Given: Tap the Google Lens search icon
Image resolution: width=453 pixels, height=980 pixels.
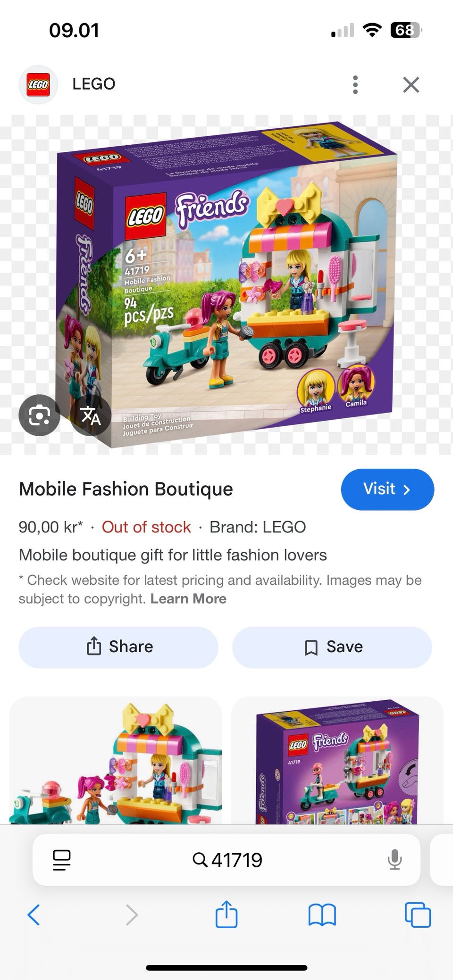Looking at the screenshot, I should (x=39, y=415).
